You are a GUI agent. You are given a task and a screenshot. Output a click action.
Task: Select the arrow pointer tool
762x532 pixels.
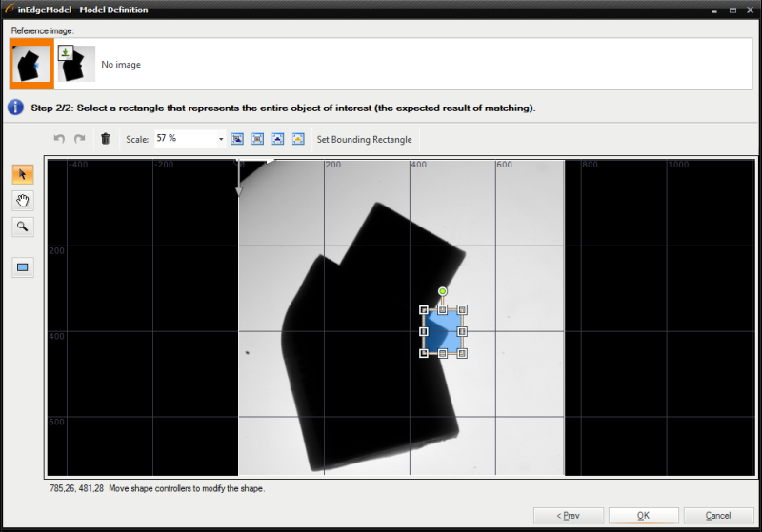pos(22,174)
